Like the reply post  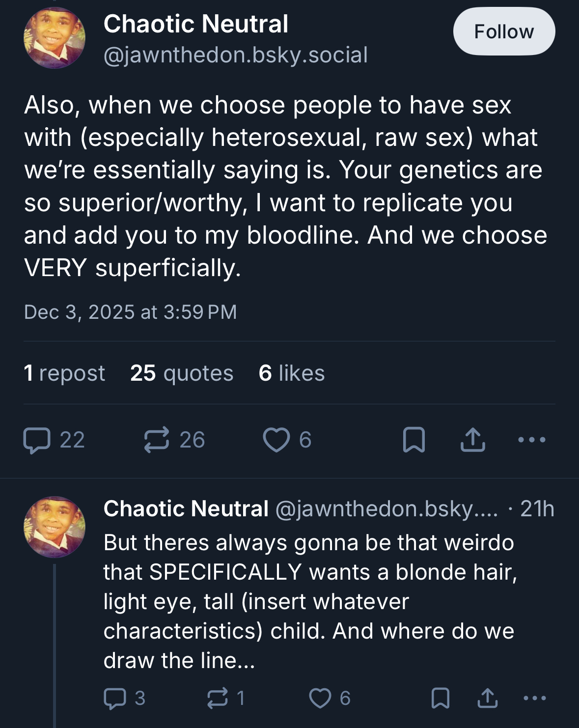(x=320, y=698)
